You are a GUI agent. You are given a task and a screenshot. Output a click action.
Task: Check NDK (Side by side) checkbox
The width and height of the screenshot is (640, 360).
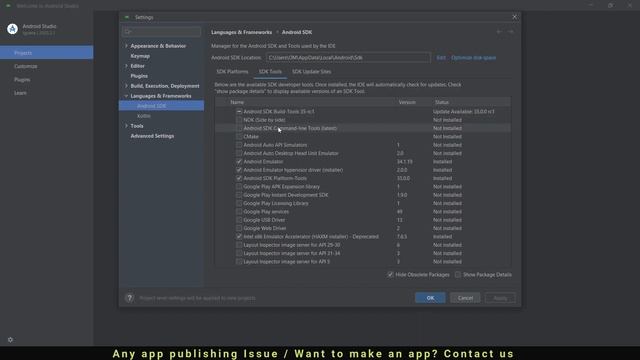239,120
